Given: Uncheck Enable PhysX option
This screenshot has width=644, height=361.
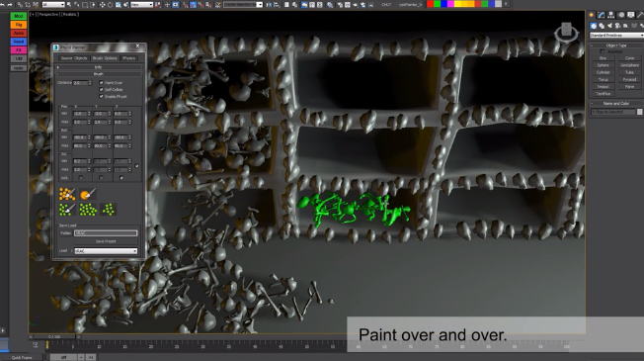Looking at the screenshot, I should 102,97.
